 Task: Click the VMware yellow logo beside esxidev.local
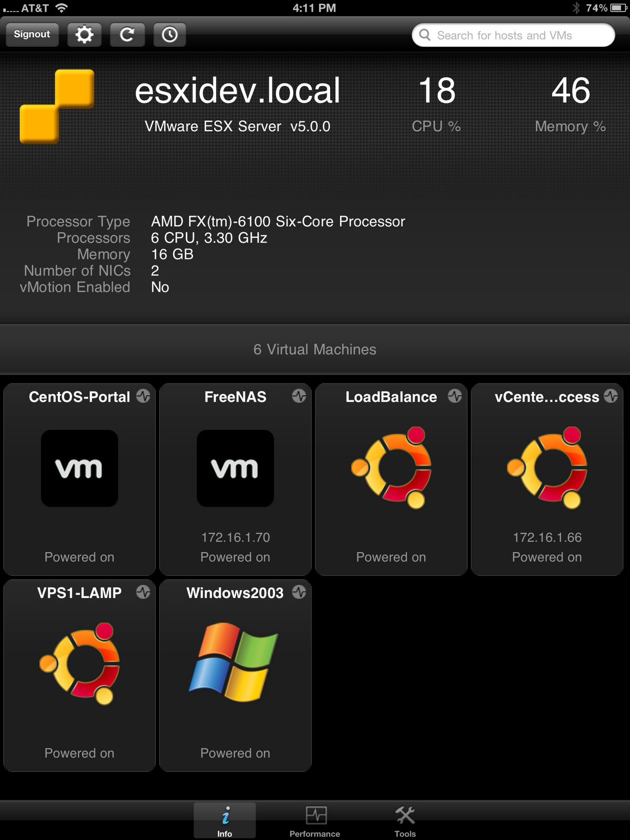(57, 105)
